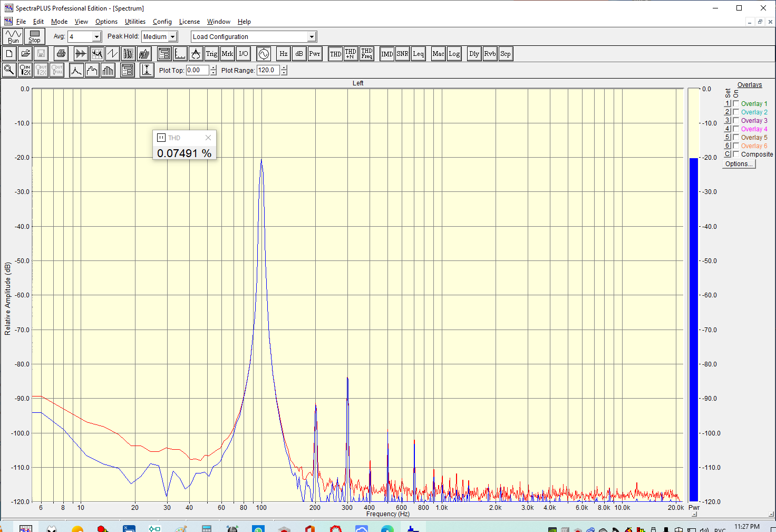Image resolution: width=776 pixels, height=532 pixels.
Task: Click the THD+N measurement toolbar icon
Action: pos(351,54)
